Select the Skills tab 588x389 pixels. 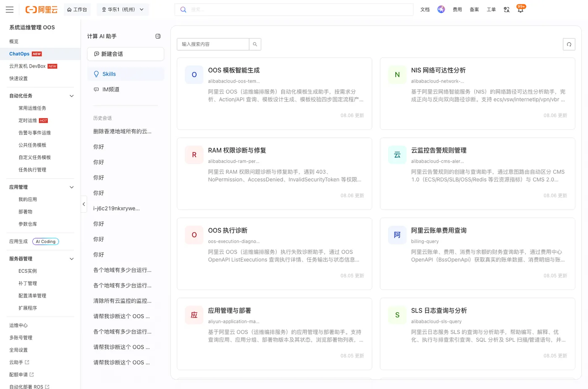126,74
